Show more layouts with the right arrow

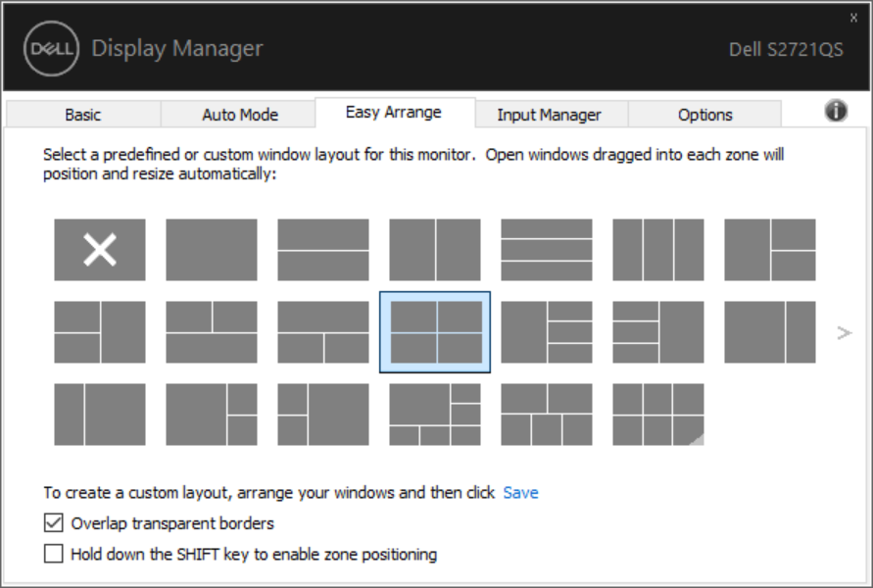(845, 333)
